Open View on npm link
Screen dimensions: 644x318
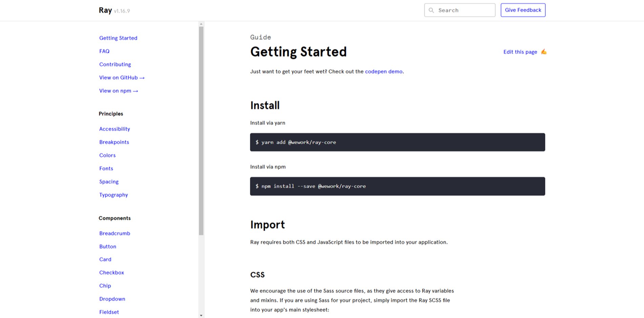tap(119, 91)
